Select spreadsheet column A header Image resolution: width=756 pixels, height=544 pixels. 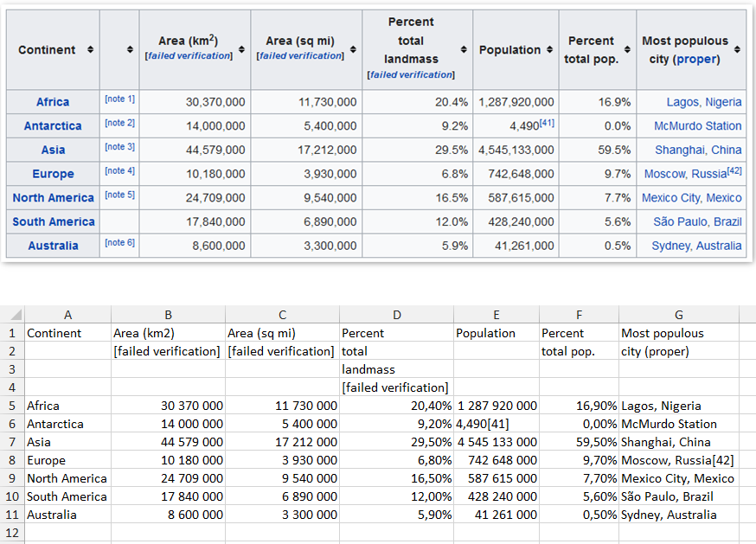pos(68,315)
